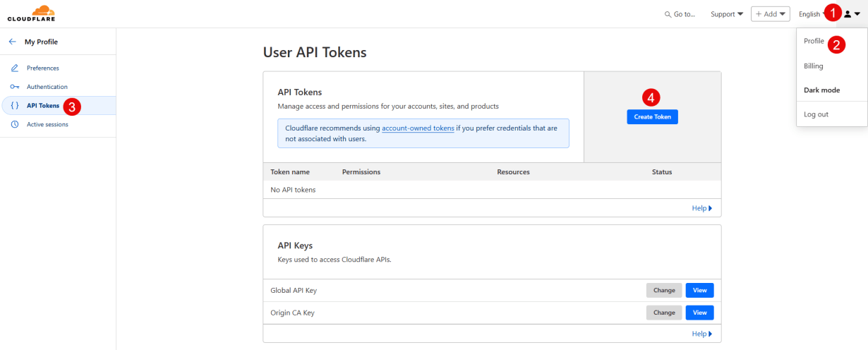
Task: Click the Create Token button
Action: pos(652,116)
